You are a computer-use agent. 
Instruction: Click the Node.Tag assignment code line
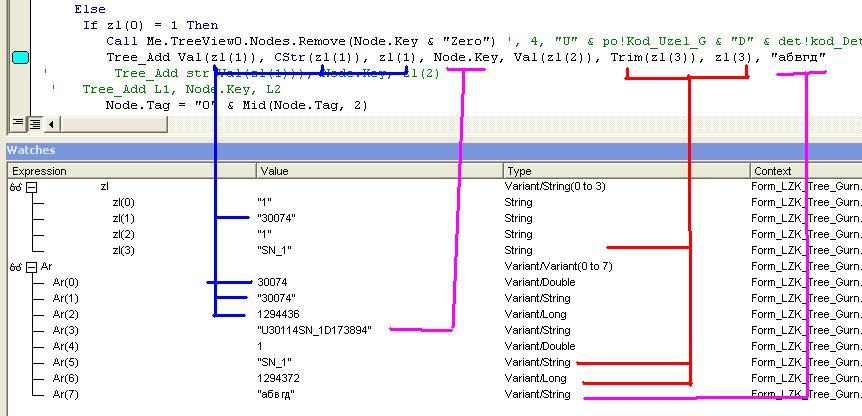(236, 104)
